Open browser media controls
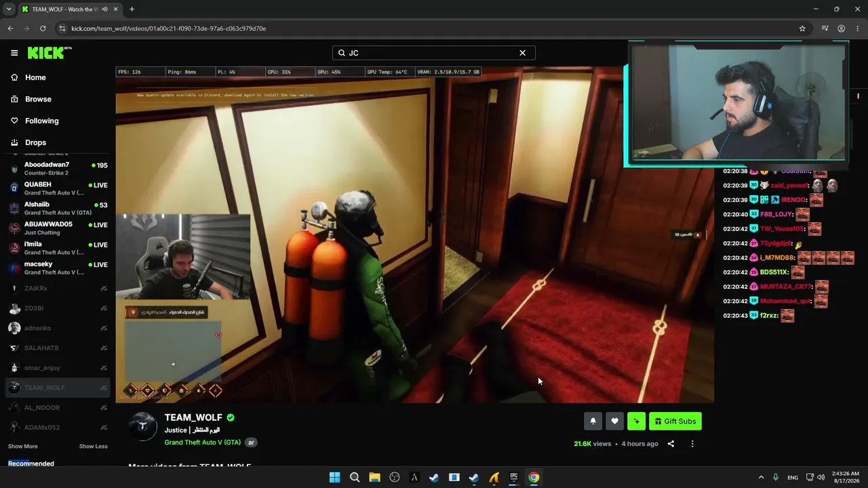 [x=825, y=28]
